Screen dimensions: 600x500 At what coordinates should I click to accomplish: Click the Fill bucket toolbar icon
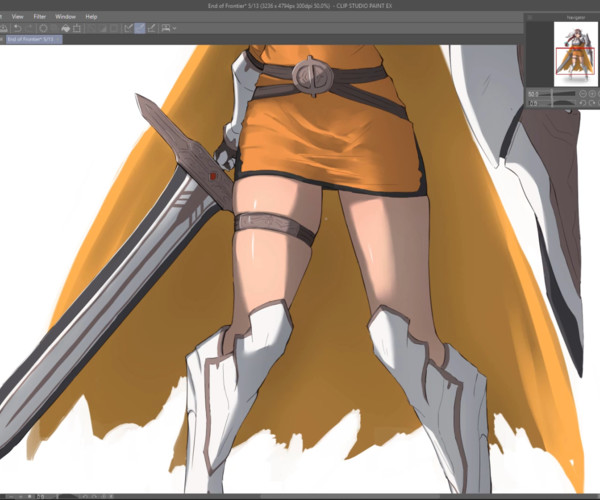[66, 28]
